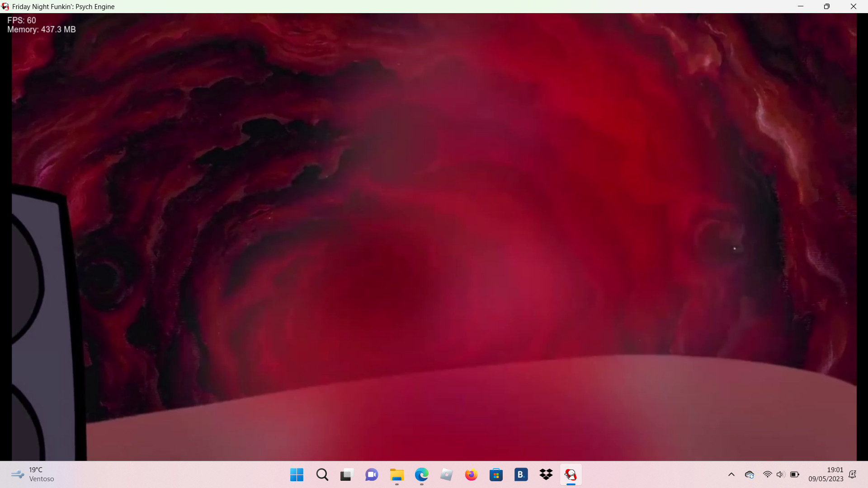
Task: Open do-not-disturb notification bell
Action: [853, 474]
